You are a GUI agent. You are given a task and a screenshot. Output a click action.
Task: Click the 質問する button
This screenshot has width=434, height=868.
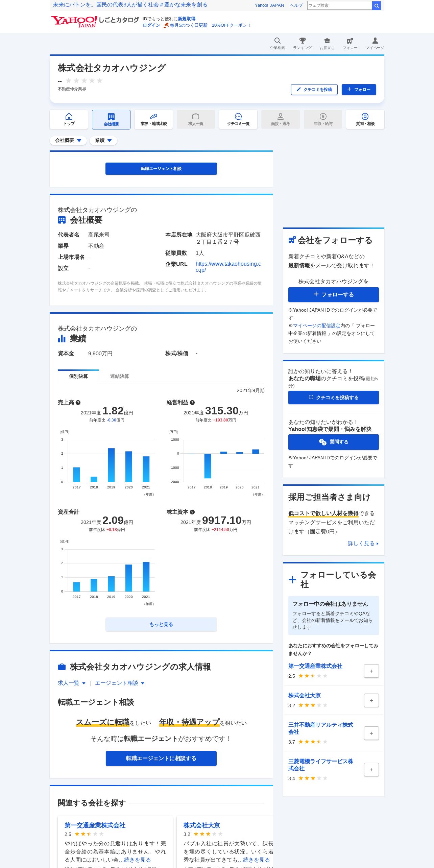[x=334, y=442]
